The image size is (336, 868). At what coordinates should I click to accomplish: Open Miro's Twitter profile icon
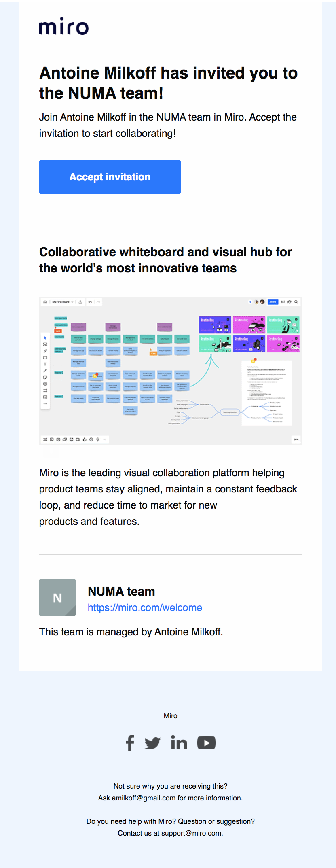click(x=152, y=743)
